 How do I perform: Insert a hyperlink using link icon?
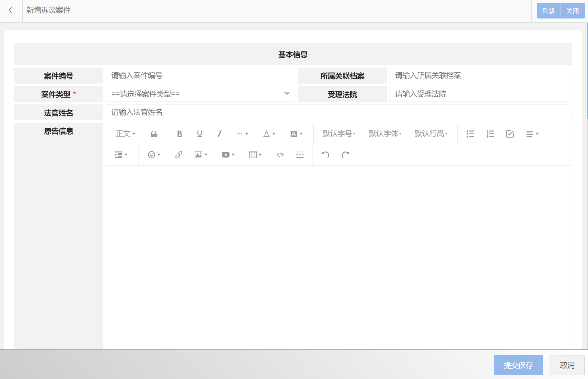pos(178,155)
